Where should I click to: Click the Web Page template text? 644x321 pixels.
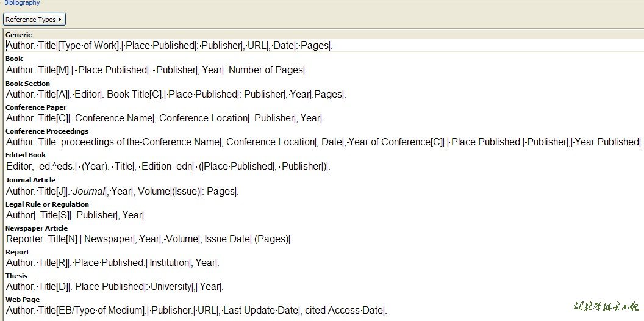click(x=196, y=311)
